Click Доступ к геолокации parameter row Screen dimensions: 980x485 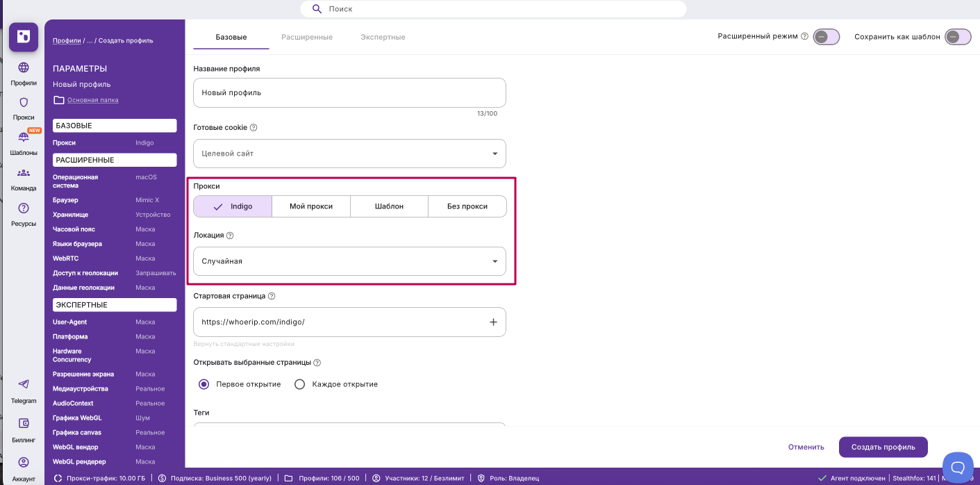[115, 273]
